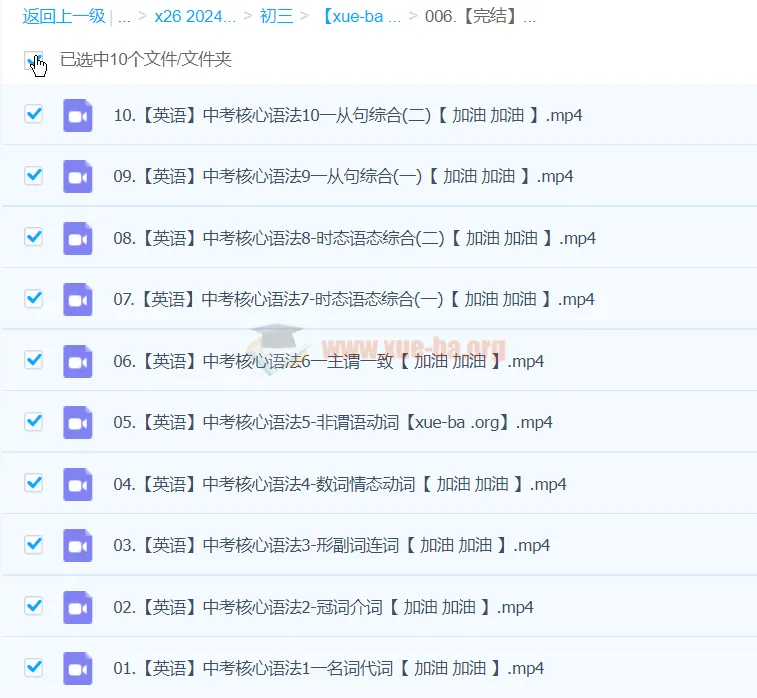Click video icon for file 07 时态语态综合(一)

pos(78,299)
